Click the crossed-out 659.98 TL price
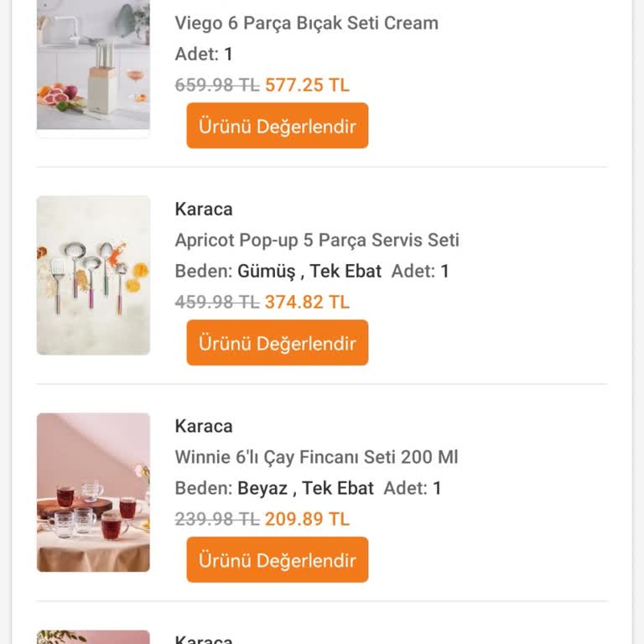This screenshot has height=644, width=644. [216, 85]
